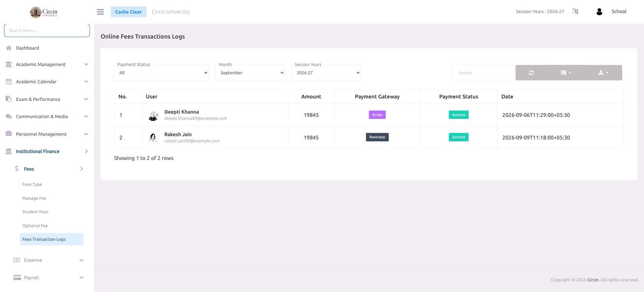This screenshot has width=644, height=292.
Task: Click Deepti Khanna's avatar
Action: tap(153, 116)
